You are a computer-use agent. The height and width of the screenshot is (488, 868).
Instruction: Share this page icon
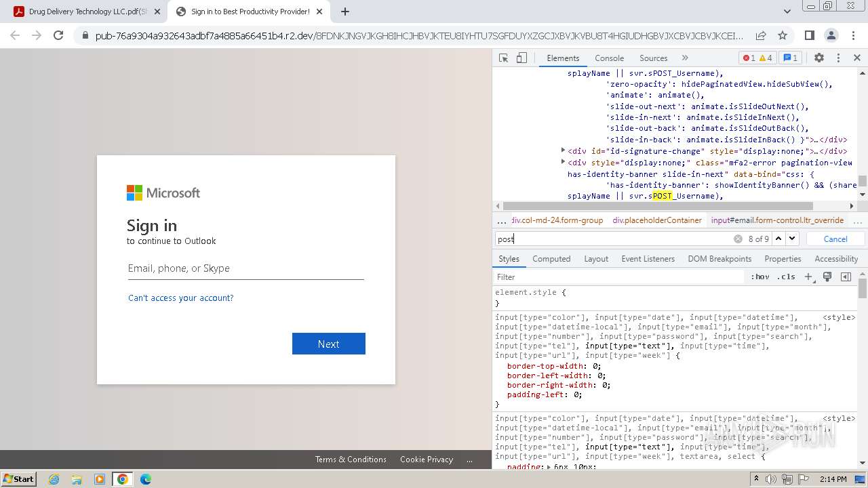click(761, 35)
